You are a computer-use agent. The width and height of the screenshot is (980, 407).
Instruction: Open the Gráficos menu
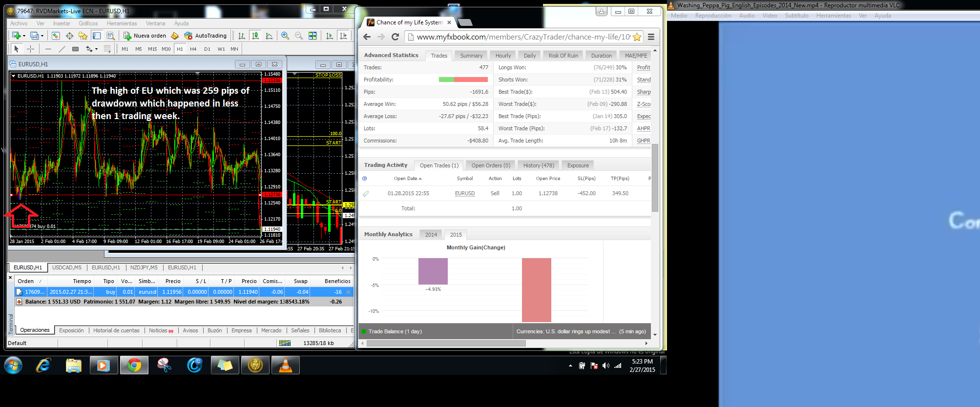coord(88,23)
